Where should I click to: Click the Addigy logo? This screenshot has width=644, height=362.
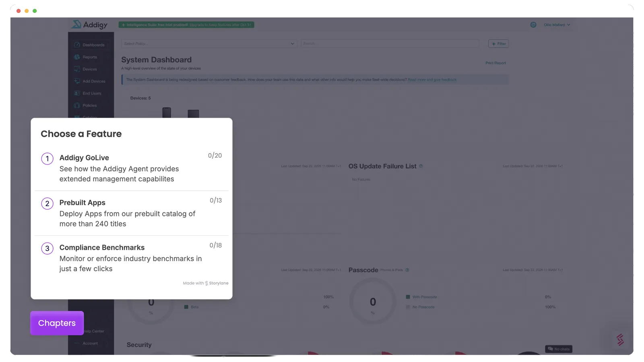pyautogui.click(x=89, y=25)
